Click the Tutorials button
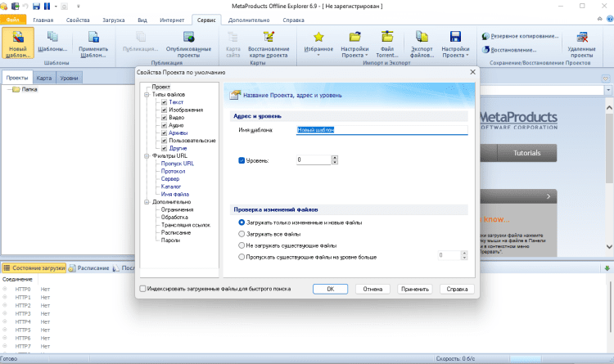The height and width of the screenshot is (364, 614). (x=526, y=153)
